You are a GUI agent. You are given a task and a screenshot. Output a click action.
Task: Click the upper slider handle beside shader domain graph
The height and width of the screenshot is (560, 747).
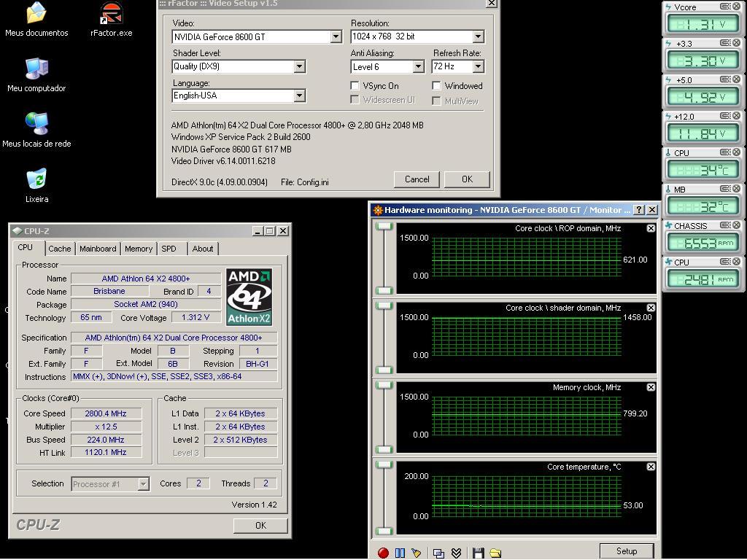click(384, 306)
